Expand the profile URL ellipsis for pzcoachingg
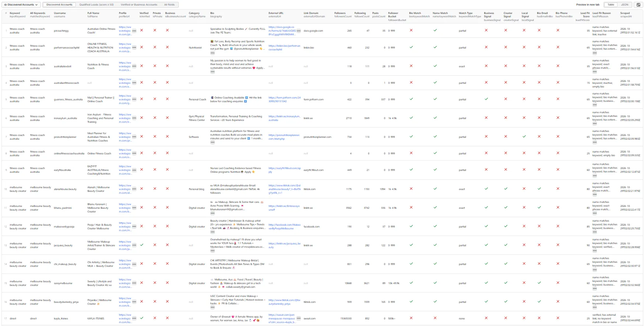The height and width of the screenshot is (326, 644). [134, 31]
